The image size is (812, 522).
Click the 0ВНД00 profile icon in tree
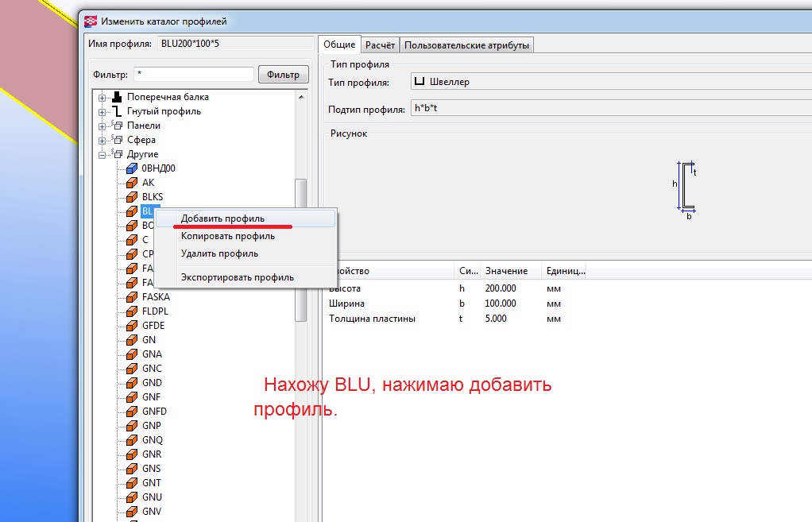click(132, 168)
